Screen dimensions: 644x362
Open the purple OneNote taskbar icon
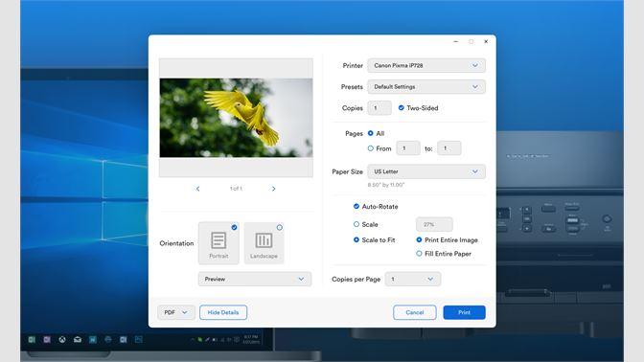[47, 339]
